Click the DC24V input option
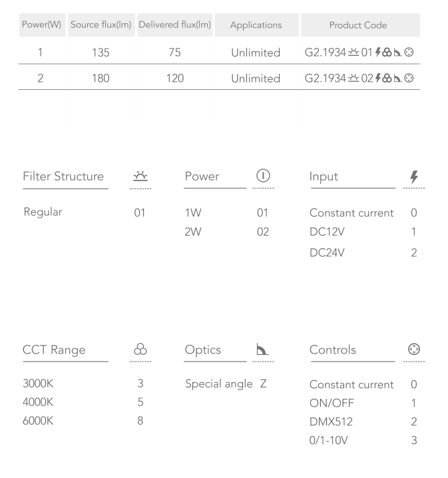 pos(326,254)
